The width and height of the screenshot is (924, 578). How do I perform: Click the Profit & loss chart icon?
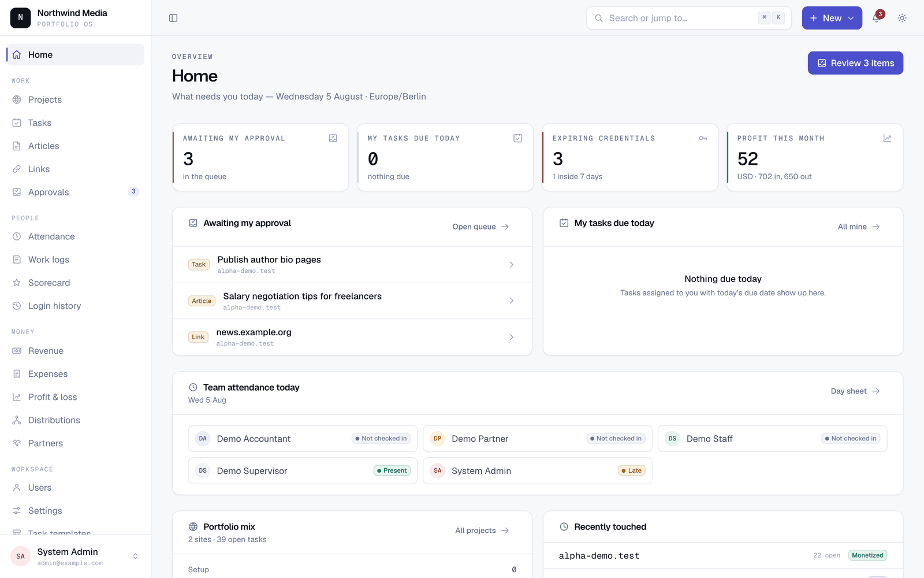tap(17, 397)
